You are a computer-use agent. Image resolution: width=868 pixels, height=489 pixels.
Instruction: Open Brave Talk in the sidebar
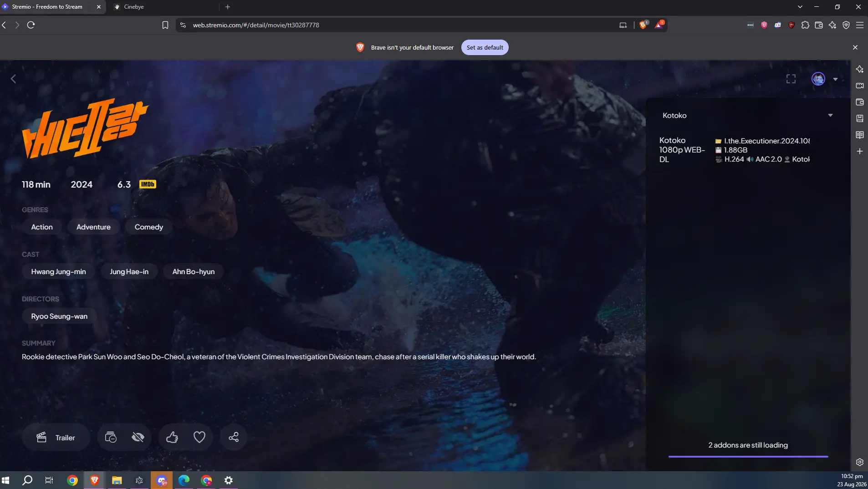point(860,86)
